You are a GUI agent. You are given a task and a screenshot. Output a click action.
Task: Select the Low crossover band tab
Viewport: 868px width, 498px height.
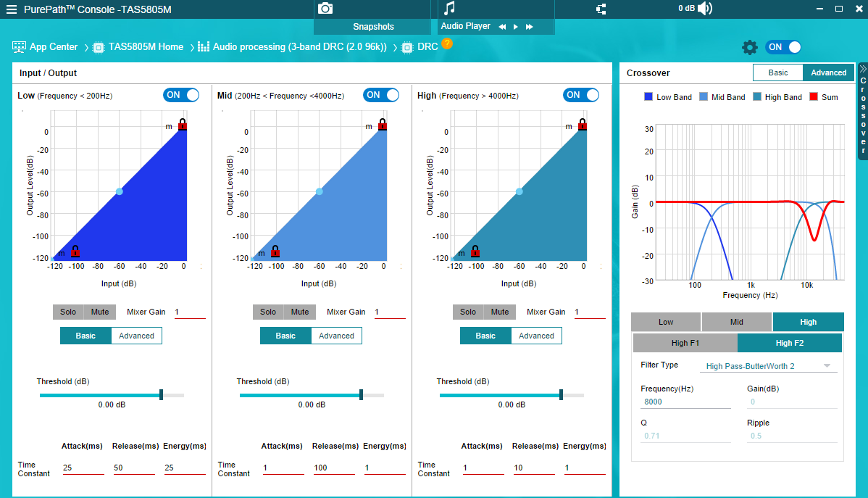[x=666, y=322]
